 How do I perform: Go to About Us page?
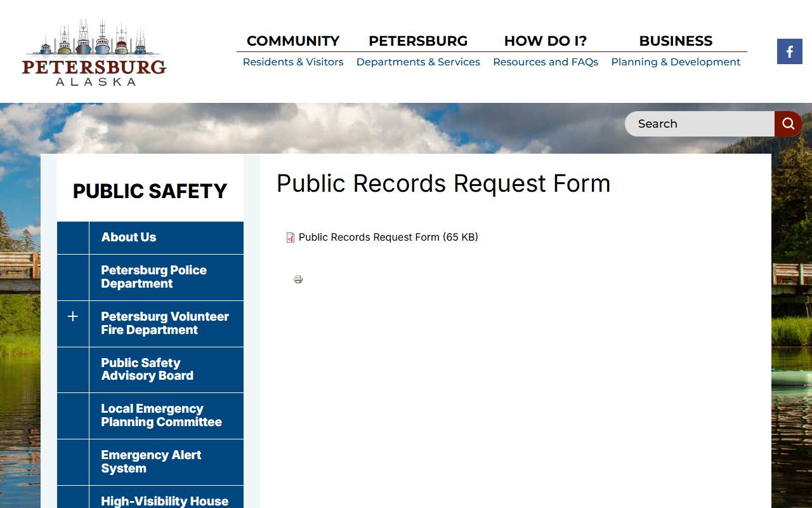click(166, 237)
